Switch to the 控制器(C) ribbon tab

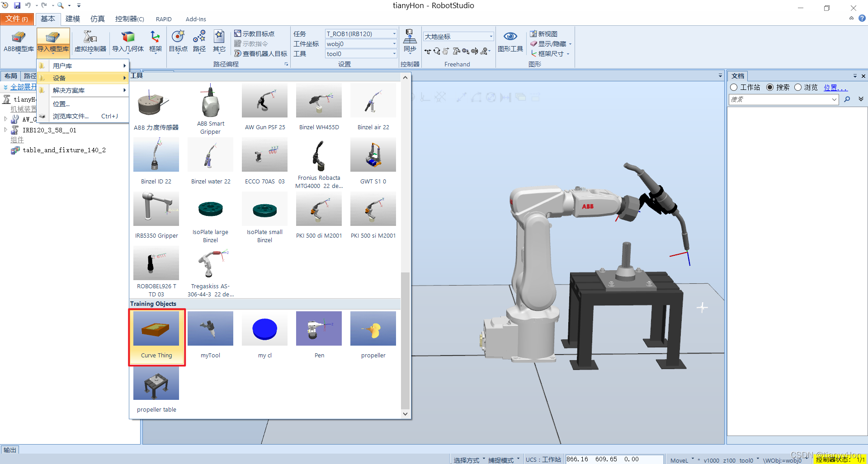click(129, 19)
